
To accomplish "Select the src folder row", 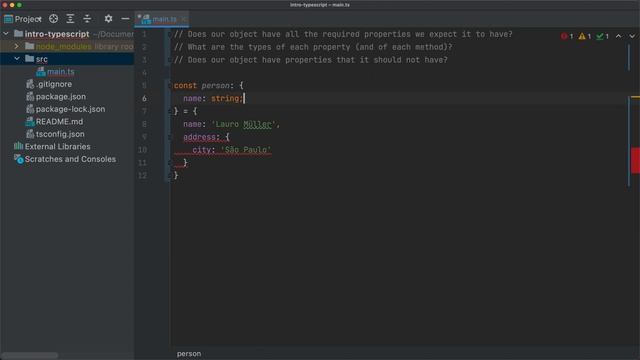I will [67, 59].
